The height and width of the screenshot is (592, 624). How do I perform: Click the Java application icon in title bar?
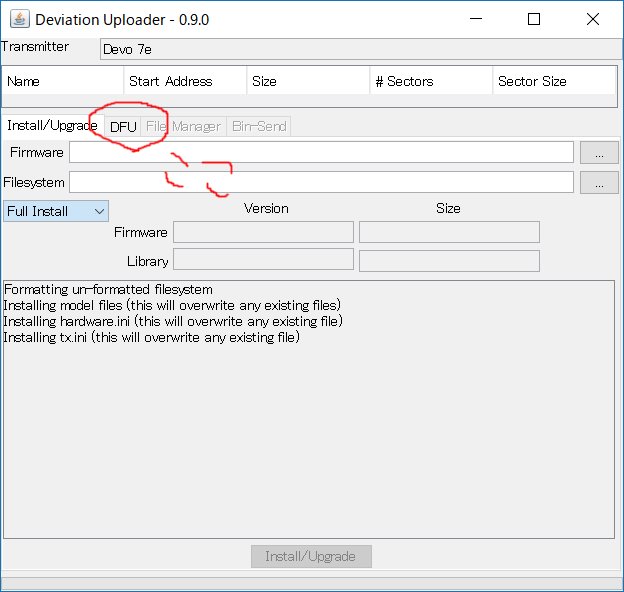[x=20, y=19]
